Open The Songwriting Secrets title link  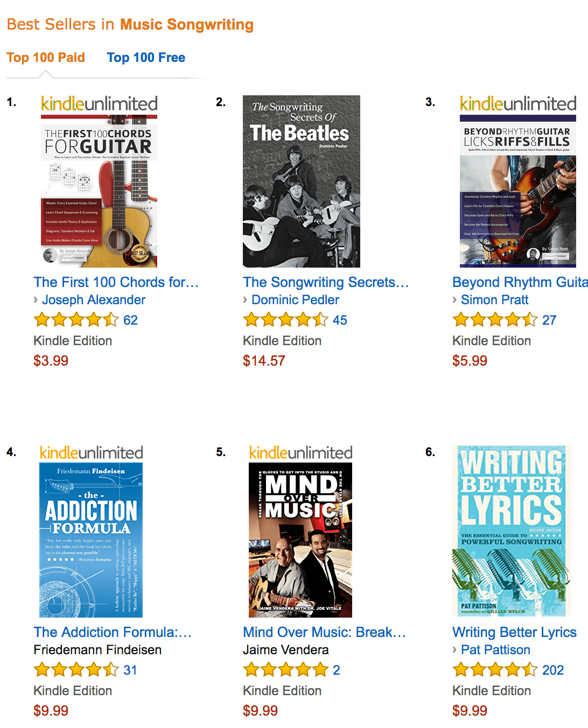326,282
